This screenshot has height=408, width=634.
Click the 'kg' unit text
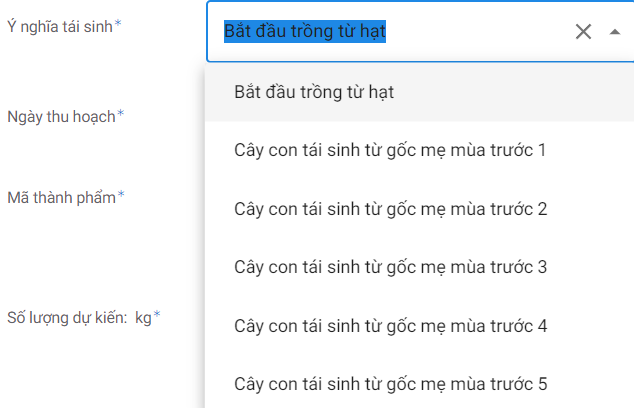click(x=143, y=317)
